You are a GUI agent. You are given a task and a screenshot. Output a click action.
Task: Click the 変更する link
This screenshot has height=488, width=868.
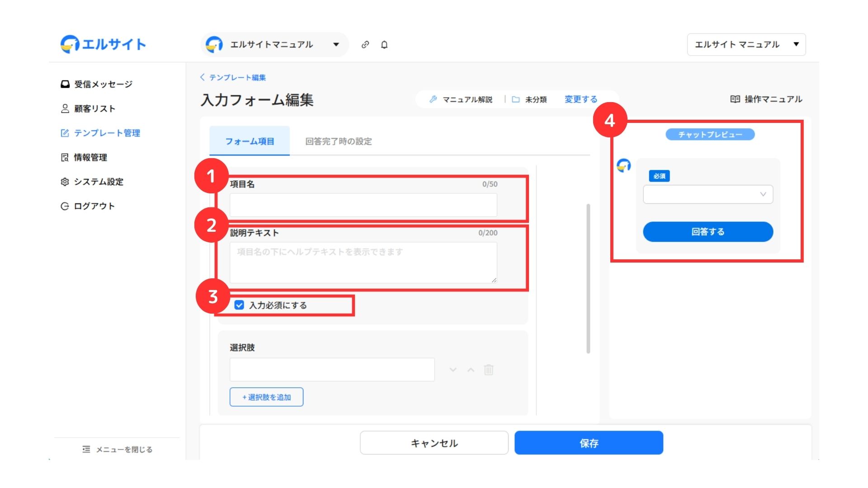pos(580,99)
